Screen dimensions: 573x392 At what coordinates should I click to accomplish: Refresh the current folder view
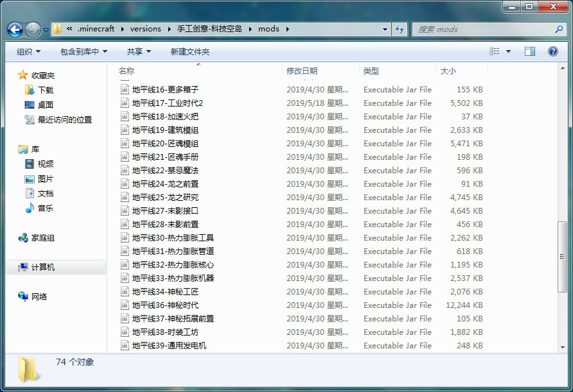point(400,30)
